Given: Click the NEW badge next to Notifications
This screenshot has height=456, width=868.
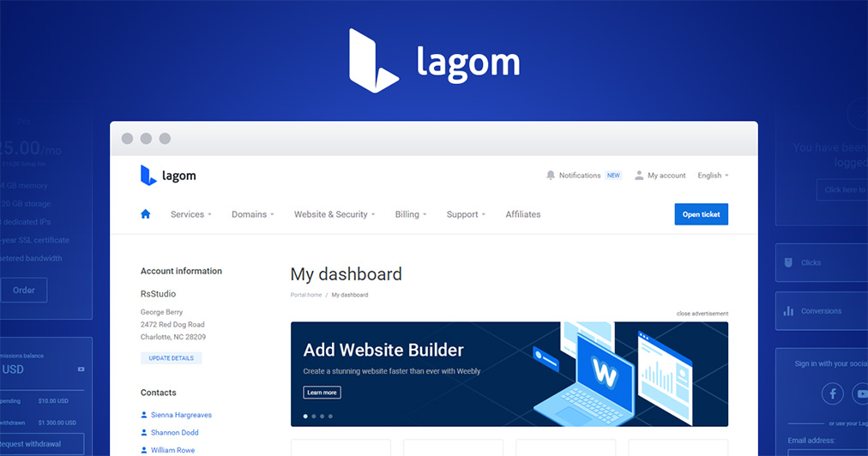Looking at the screenshot, I should tap(613, 176).
